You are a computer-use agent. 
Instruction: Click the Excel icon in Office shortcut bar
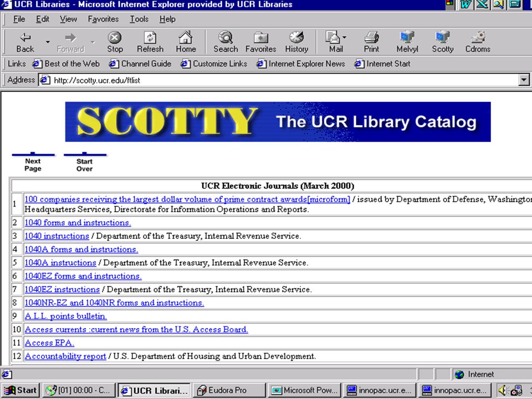pos(482,4)
